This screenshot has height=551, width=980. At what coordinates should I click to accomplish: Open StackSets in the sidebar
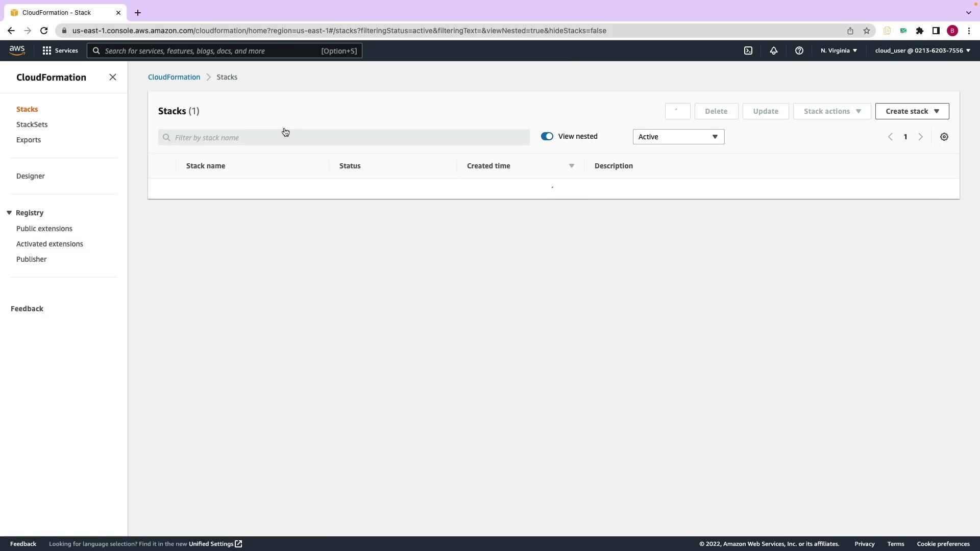point(32,124)
